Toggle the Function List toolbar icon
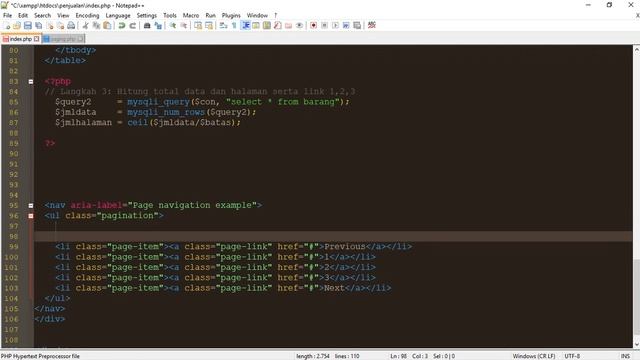 [x=278, y=25]
